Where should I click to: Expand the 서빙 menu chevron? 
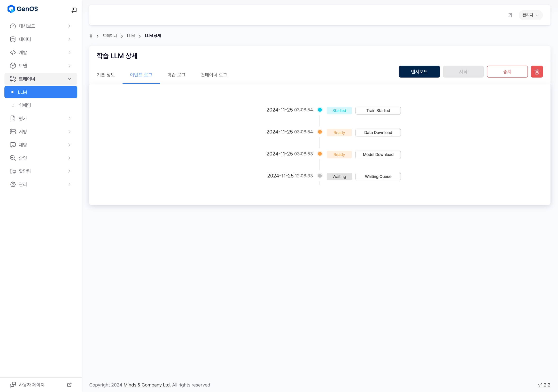(x=69, y=132)
